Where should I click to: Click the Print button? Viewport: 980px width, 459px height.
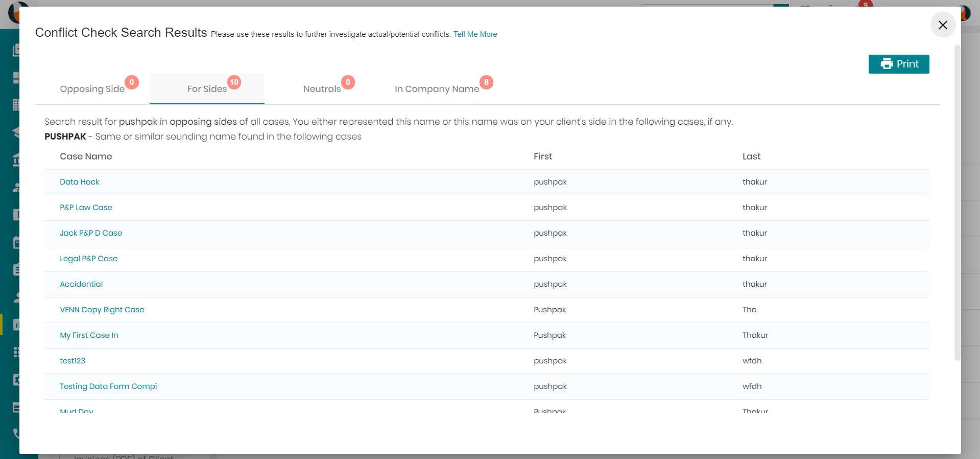coord(899,64)
